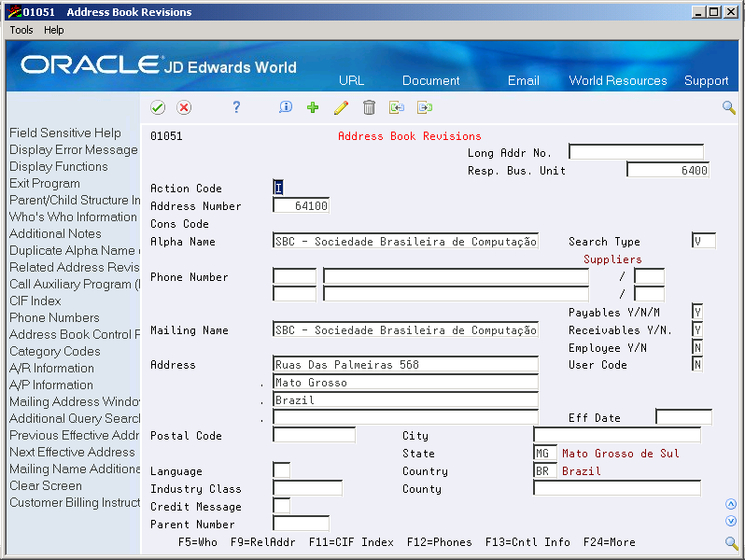The image size is (745, 560).
Task: Click the Inquire info speech-bubble icon
Action: [x=286, y=107]
